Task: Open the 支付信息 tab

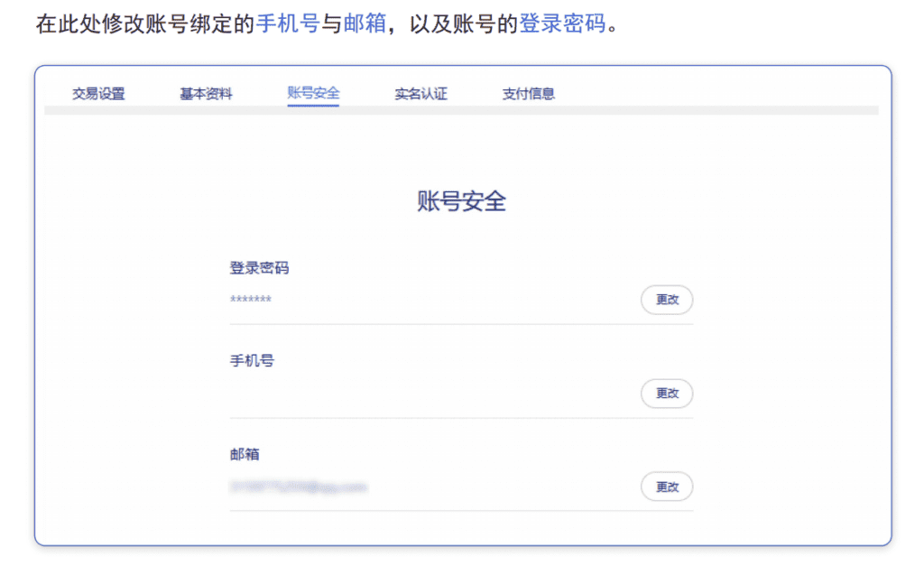Action: click(x=528, y=93)
